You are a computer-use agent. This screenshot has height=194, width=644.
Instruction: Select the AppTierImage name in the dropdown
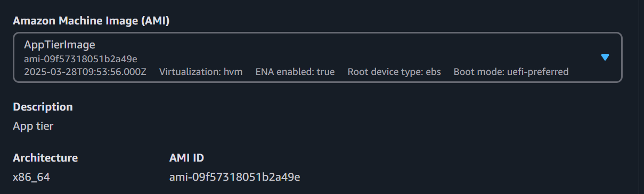point(59,45)
